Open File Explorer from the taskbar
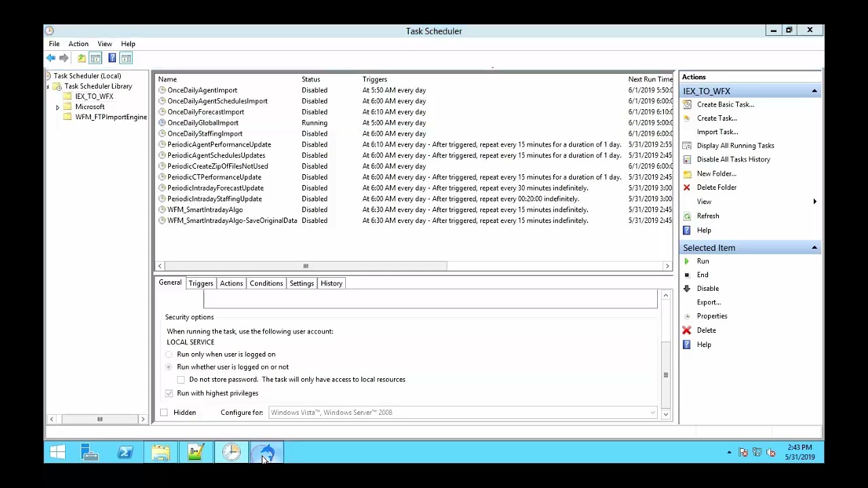 point(161,452)
